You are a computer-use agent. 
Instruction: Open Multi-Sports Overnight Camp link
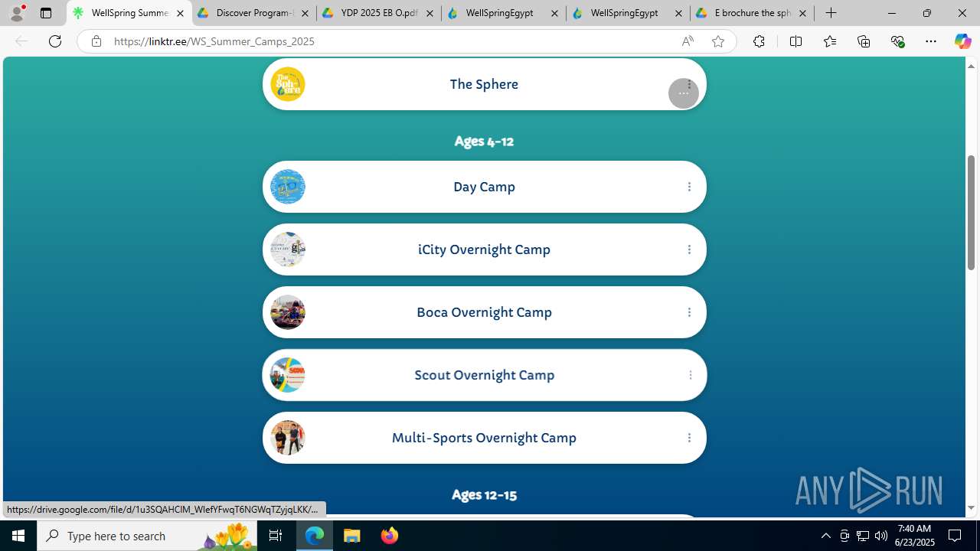(484, 438)
